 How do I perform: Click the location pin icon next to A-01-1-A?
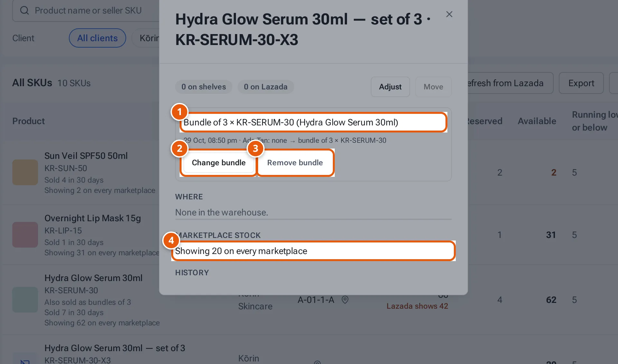[x=345, y=300]
